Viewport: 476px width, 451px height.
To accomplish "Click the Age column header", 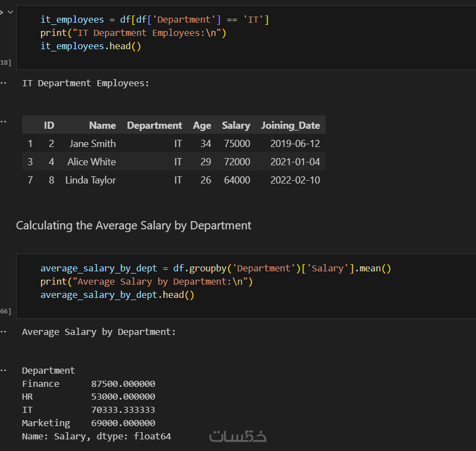I will pos(202,125).
